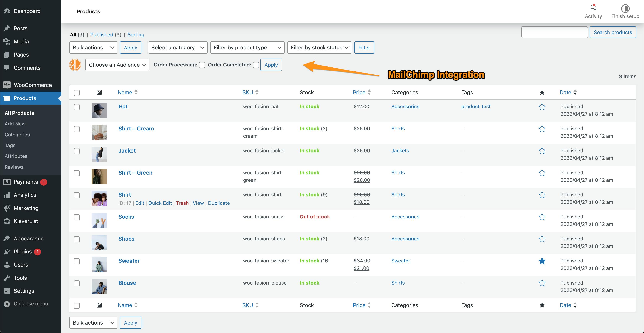Enable the Order Completed checkbox
Image resolution: width=644 pixels, height=333 pixels.
click(x=255, y=65)
